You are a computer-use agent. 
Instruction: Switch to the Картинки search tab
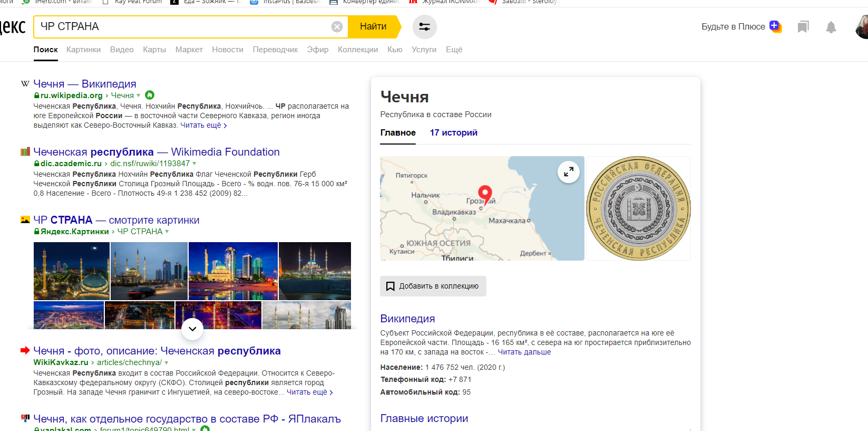point(83,50)
